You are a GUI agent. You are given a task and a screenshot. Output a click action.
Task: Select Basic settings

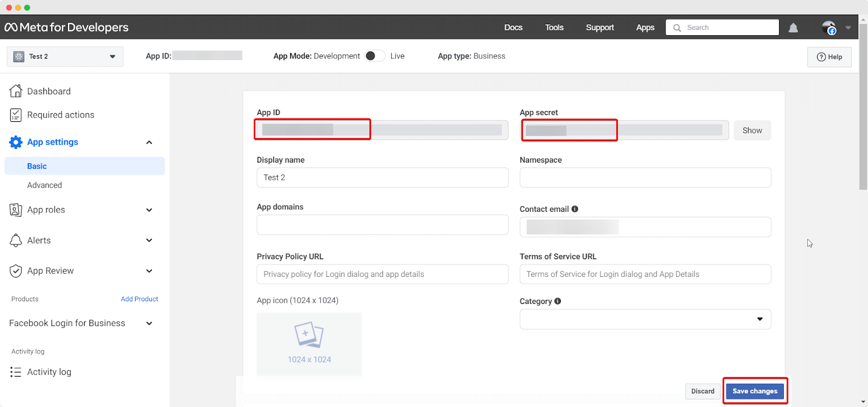(85, 166)
